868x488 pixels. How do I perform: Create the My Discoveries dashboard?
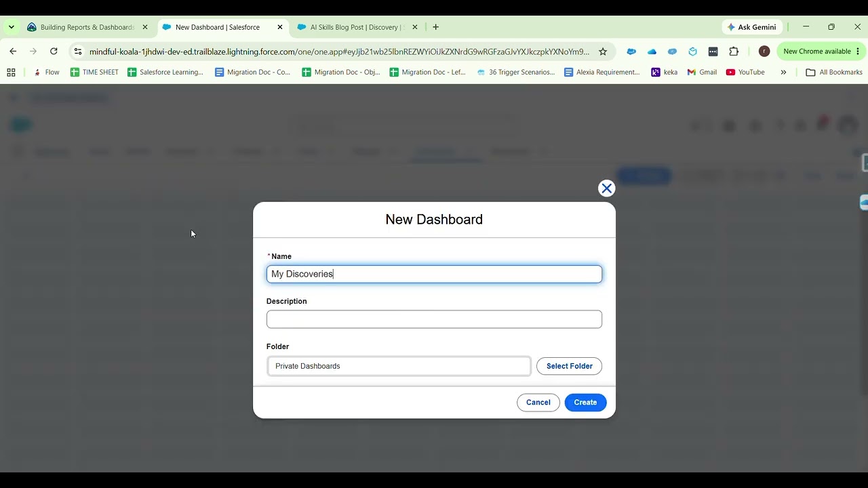585,403
